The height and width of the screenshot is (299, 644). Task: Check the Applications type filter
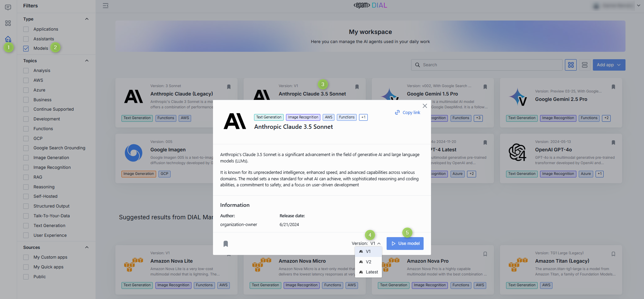click(x=26, y=29)
